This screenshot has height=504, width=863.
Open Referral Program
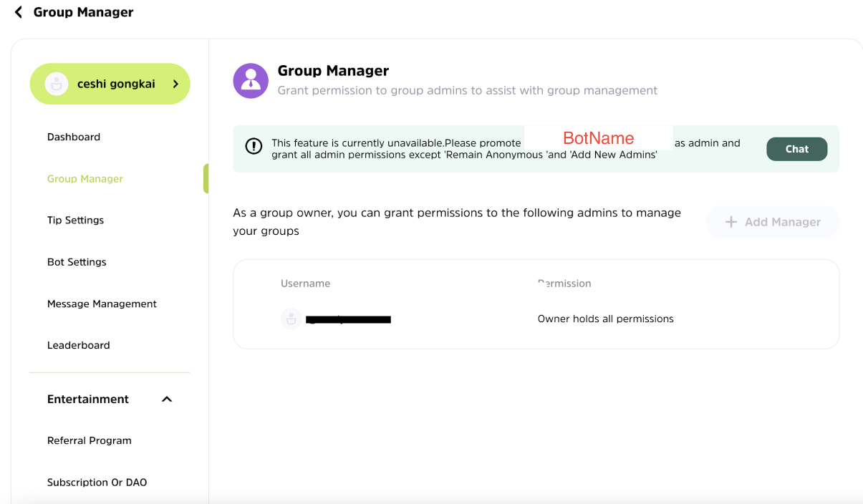point(90,441)
